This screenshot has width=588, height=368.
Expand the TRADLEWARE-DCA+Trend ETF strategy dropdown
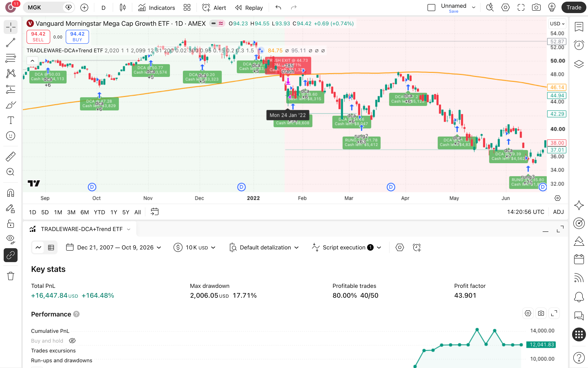129,229
